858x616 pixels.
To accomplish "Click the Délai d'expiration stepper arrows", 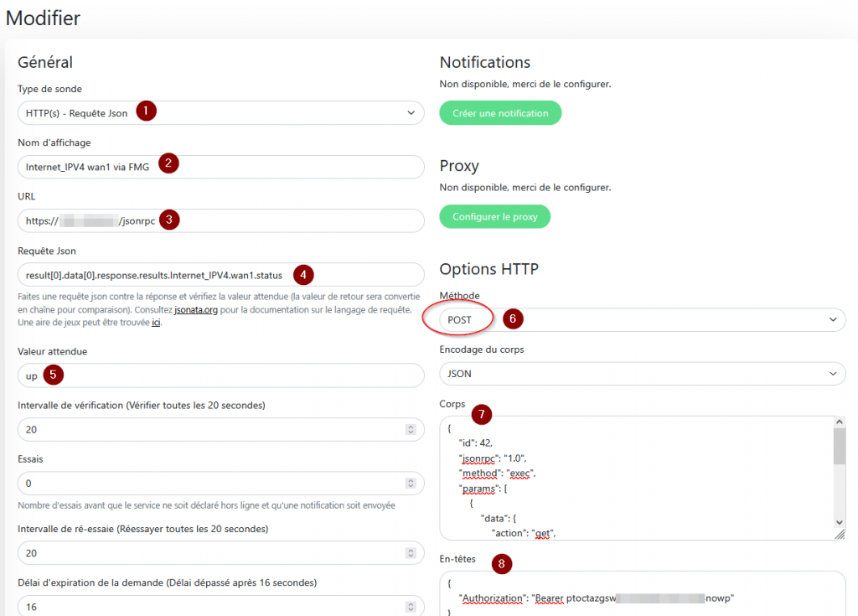I will [x=411, y=607].
